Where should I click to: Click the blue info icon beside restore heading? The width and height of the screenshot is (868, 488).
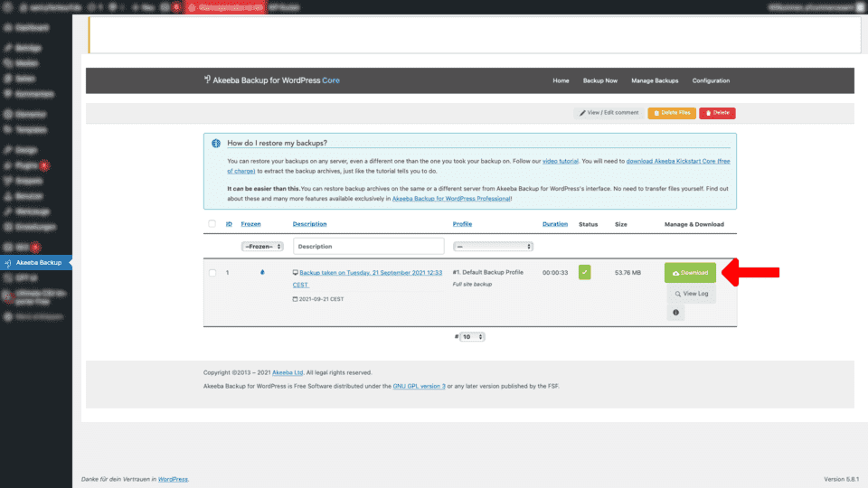pos(216,144)
